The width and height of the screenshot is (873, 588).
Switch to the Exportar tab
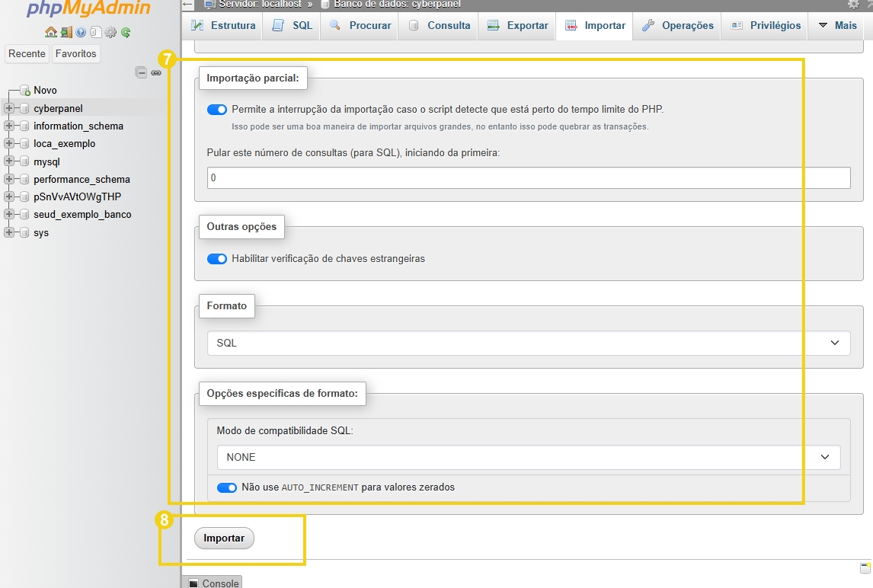pos(516,25)
